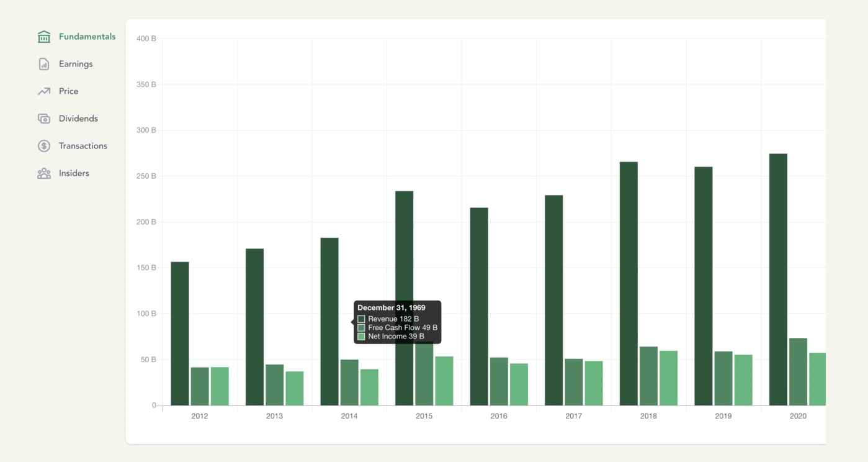Image resolution: width=868 pixels, height=462 pixels.
Task: Click the Transactions dollar circle icon
Action: pos(44,146)
